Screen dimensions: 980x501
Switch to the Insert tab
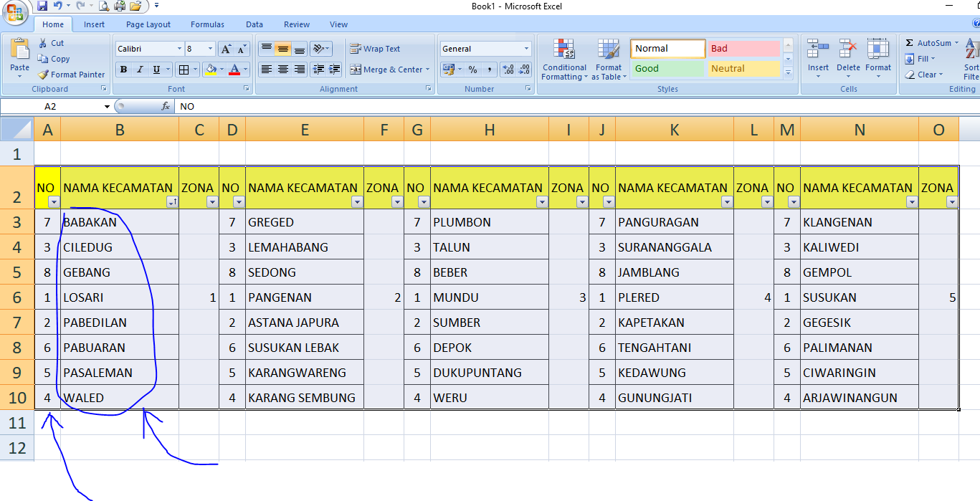coord(94,24)
